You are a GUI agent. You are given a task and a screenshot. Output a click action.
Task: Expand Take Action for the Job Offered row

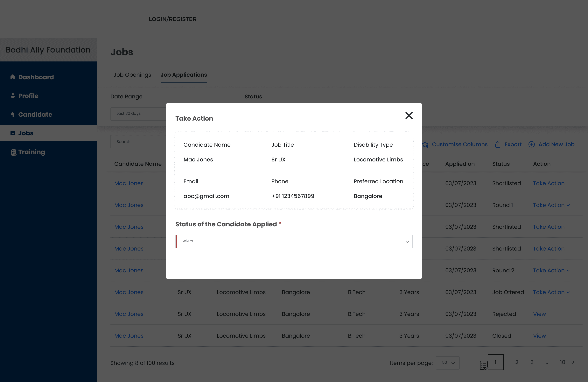tap(551, 292)
